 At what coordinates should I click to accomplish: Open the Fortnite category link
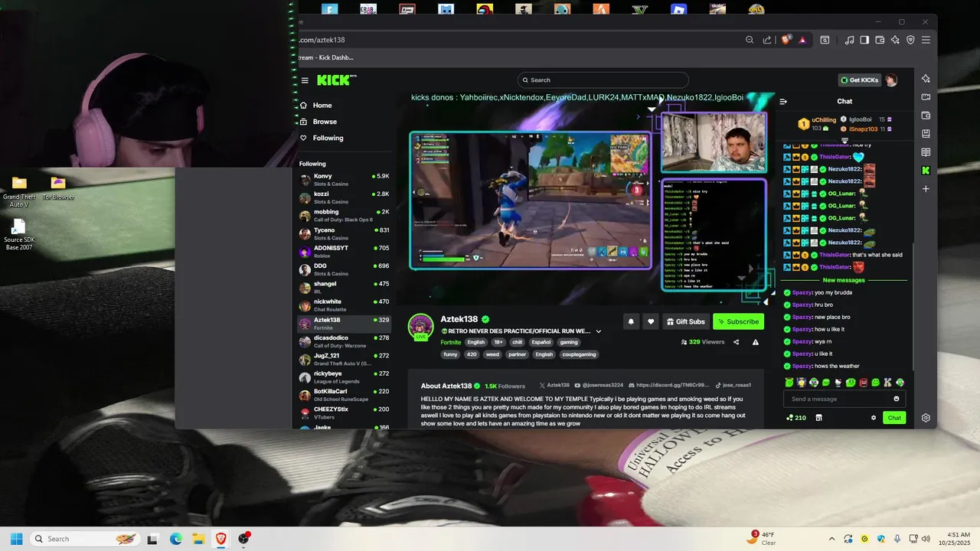[x=451, y=342]
